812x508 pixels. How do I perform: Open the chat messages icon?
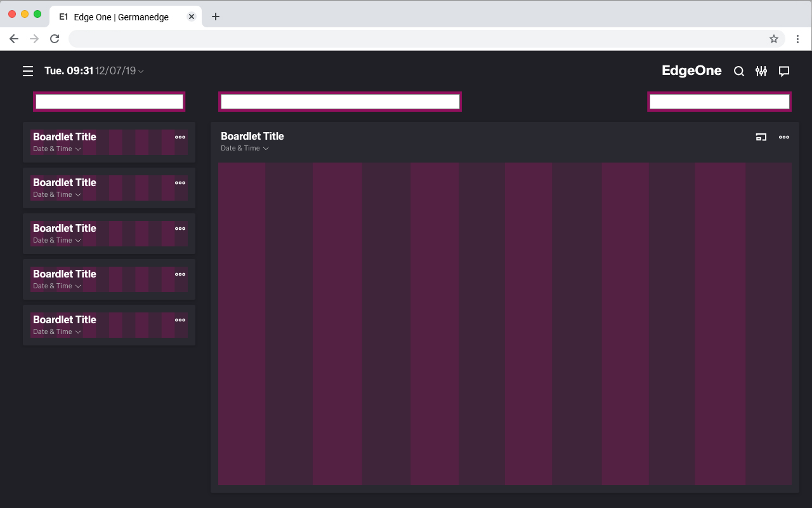click(x=784, y=71)
